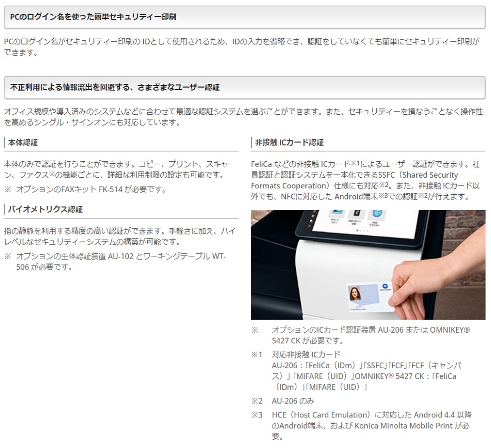The image size is (491, 448).
Task: Click footnote ※1 "対応非接触 ICカード"
Action: coord(367,371)
